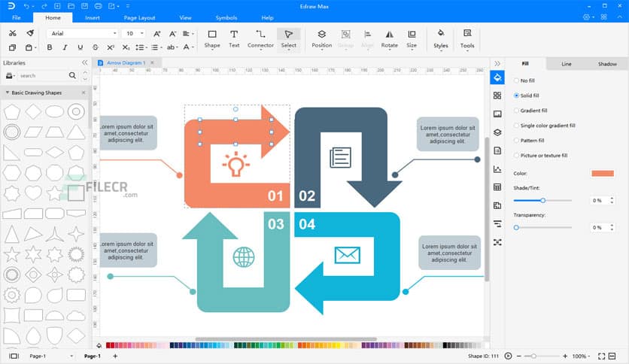Open the Chart panel icon
Viewport: 629px width, 364px height.
pyautogui.click(x=497, y=169)
